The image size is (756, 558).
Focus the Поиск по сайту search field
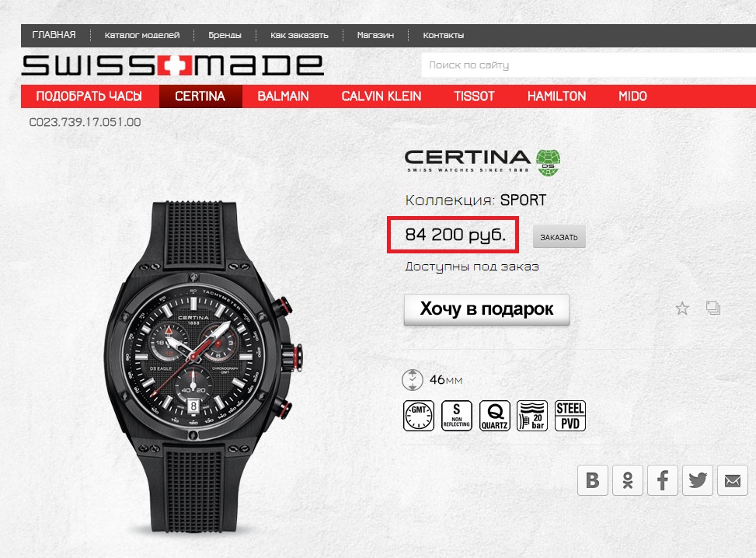click(589, 65)
